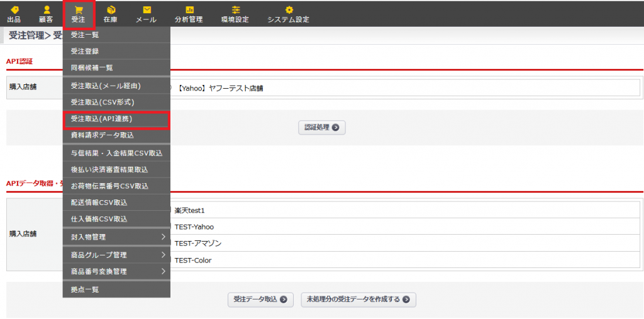Expand the 商品番号変換管理 submenu arrow
The width and height of the screenshot is (644, 319).
163,271
